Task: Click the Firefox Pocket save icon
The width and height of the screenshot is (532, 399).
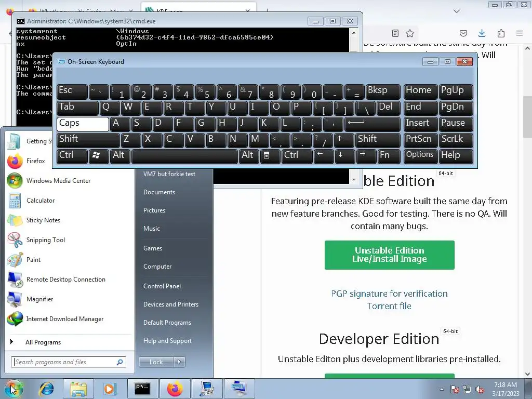Action: 463,33
